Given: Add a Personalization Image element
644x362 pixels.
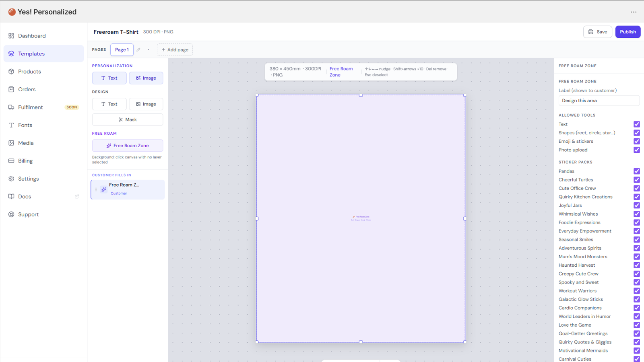Looking at the screenshot, I should [146, 78].
